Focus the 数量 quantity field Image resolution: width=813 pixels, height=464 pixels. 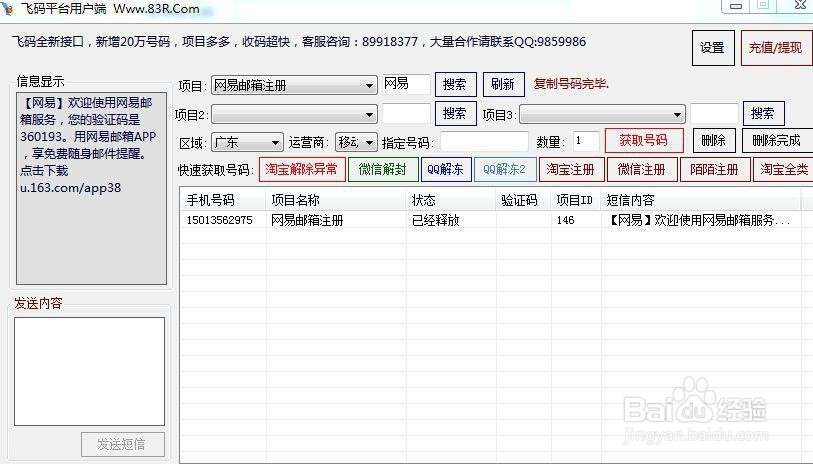coord(586,141)
